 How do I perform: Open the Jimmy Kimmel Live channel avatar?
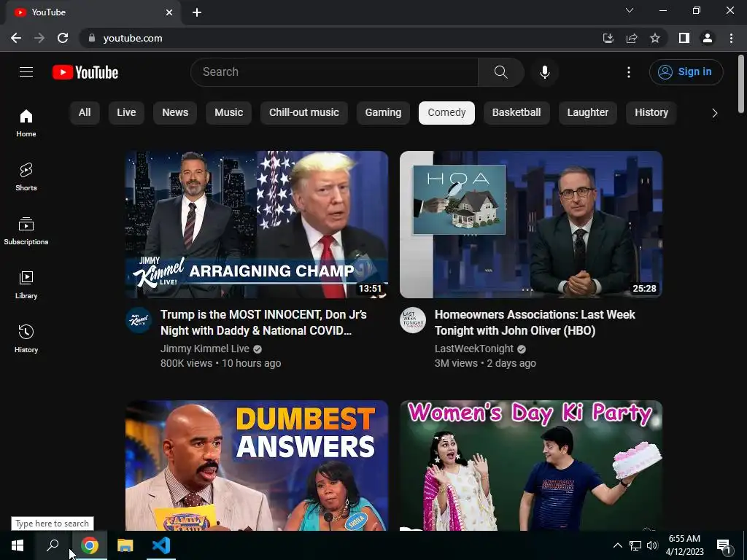pos(139,320)
